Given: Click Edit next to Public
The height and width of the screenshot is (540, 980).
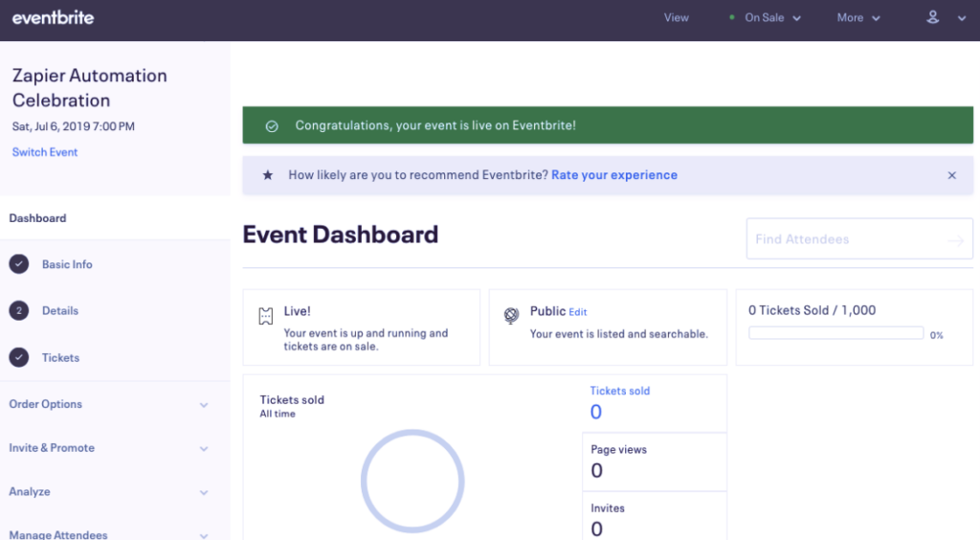Looking at the screenshot, I should click(x=577, y=312).
